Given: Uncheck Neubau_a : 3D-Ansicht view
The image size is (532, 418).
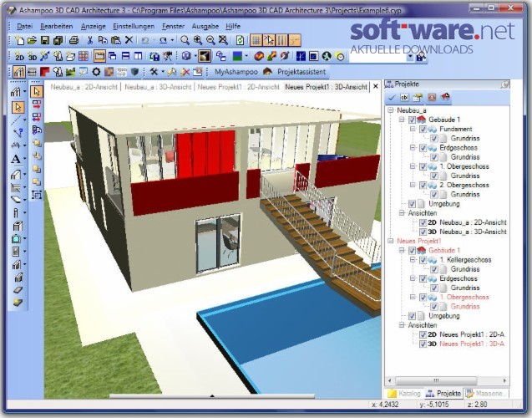Looking at the screenshot, I should [x=423, y=232].
